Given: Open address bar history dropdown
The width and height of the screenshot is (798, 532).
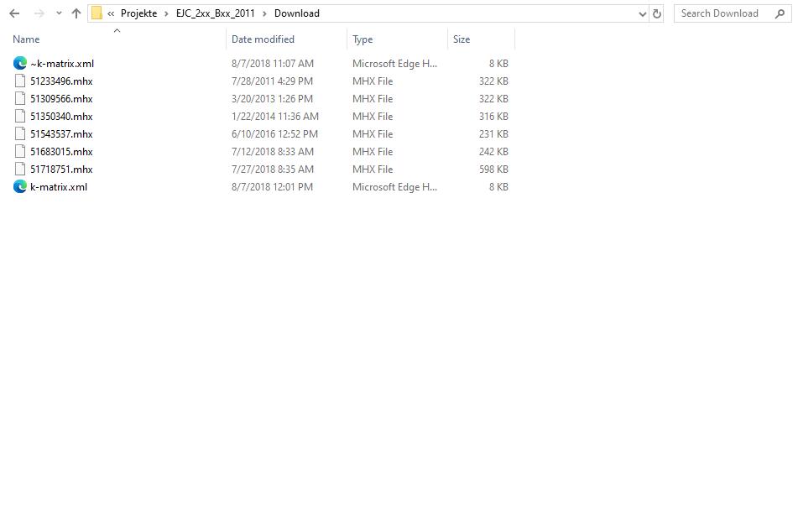Looking at the screenshot, I should pyautogui.click(x=642, y=13).
